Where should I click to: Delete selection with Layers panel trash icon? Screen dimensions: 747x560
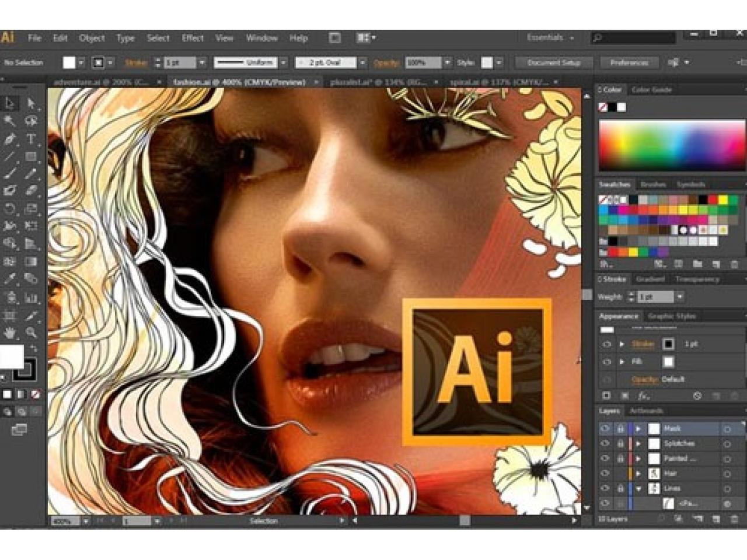click(734, 519)
